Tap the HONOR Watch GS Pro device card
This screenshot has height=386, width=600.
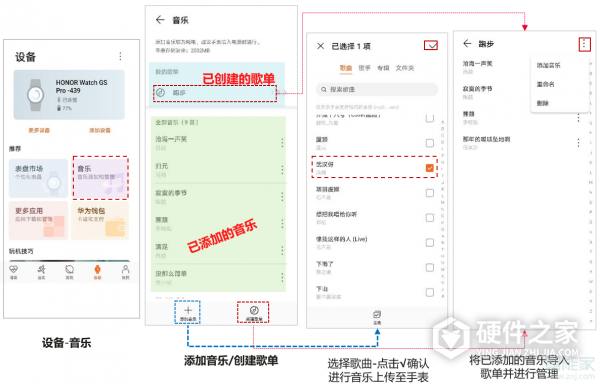[x=69, y=94]
